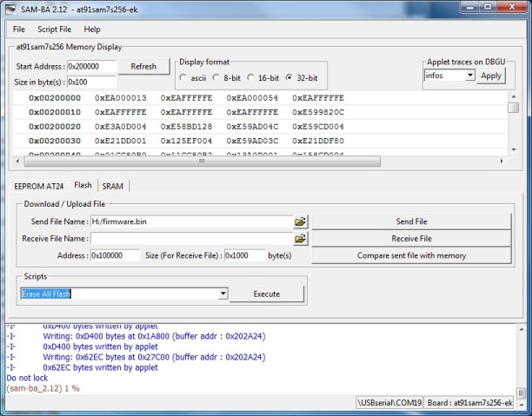532x416 pixels.
Task: Execute the selected script
Action: [267, 294]
